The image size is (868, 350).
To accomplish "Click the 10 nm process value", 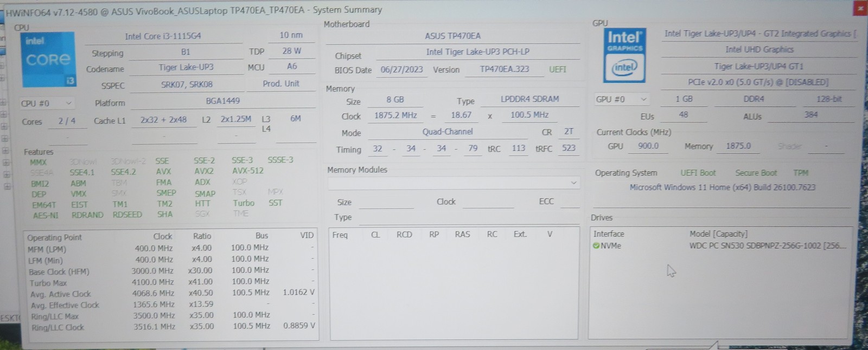I will coord(291,35).
